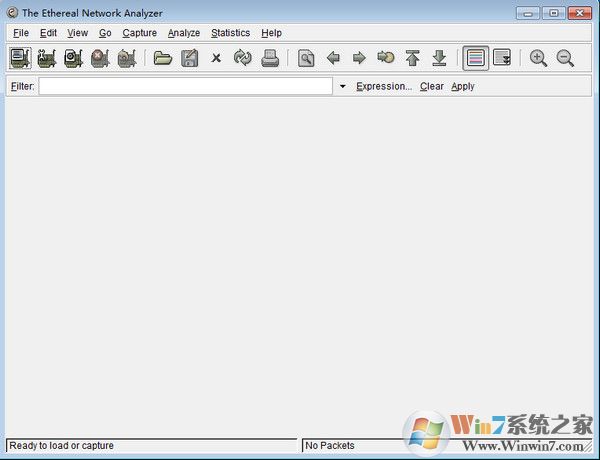Viewport: 600px width, 460px height.
Task: Clear the display filter
Action: point(432,86)
